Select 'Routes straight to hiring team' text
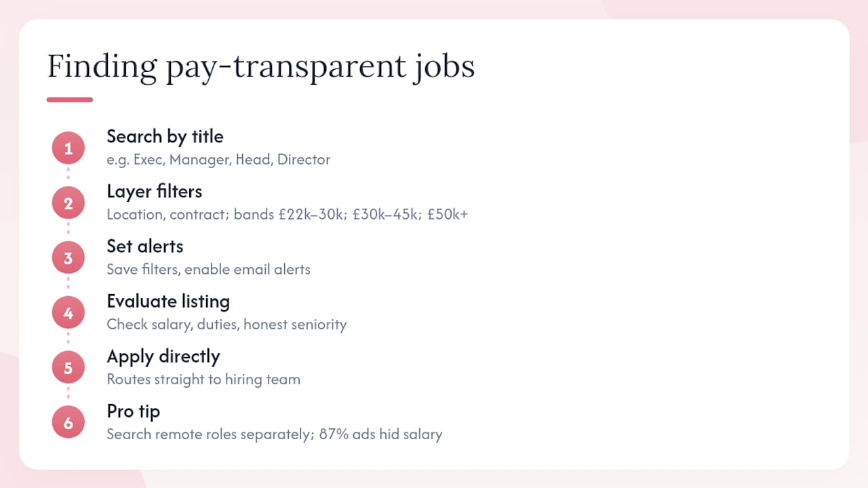This screenshot has height=488, width=868. tap(203, 380)
